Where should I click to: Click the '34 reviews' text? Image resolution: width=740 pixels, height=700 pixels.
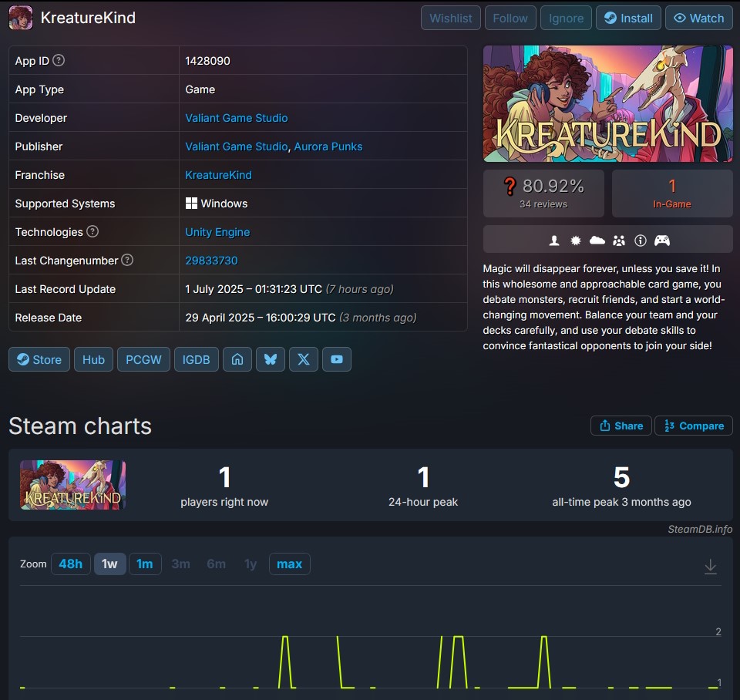point(543,204)
